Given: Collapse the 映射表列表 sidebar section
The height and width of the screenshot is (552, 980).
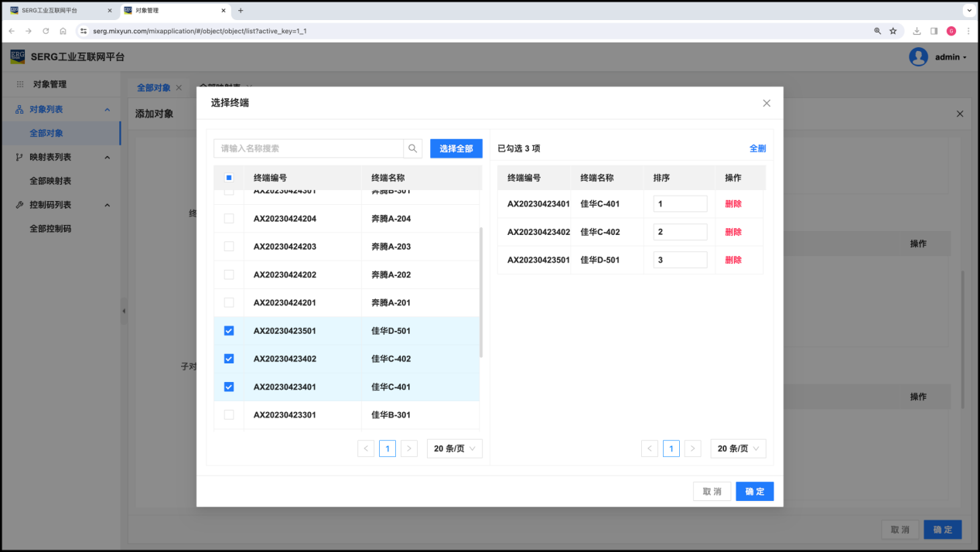Looking at the screenshot, I should pos(108,158).
